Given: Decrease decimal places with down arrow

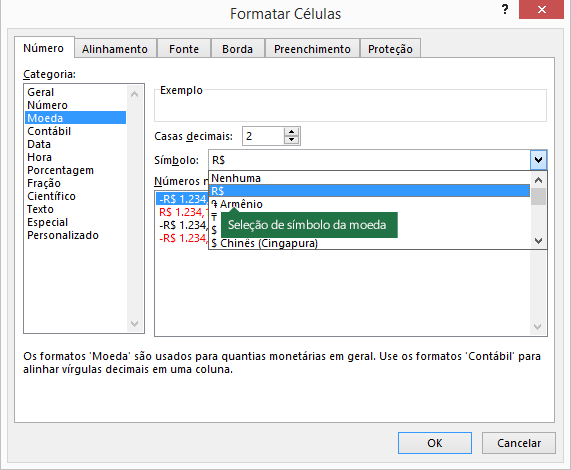Looking at the screenshot, I should click(291, 140).
